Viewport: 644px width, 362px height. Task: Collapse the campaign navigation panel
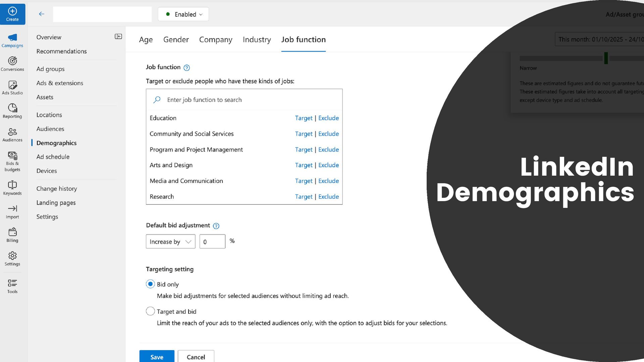tap(118, 37)
